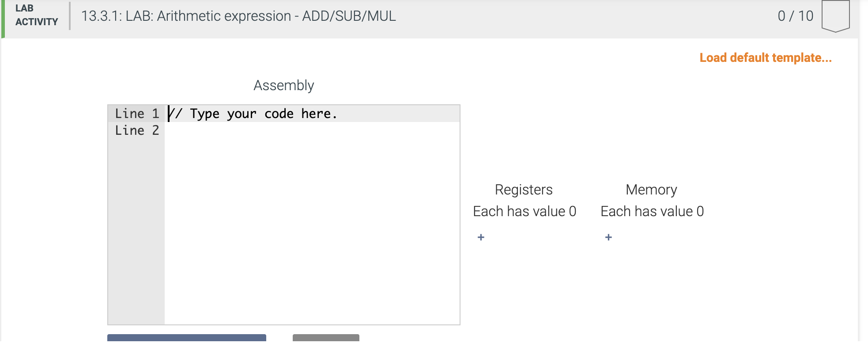Click the LAB ACTIVITY label
Viewport: 868px width, 343px height.
click(x=36, y=15)
